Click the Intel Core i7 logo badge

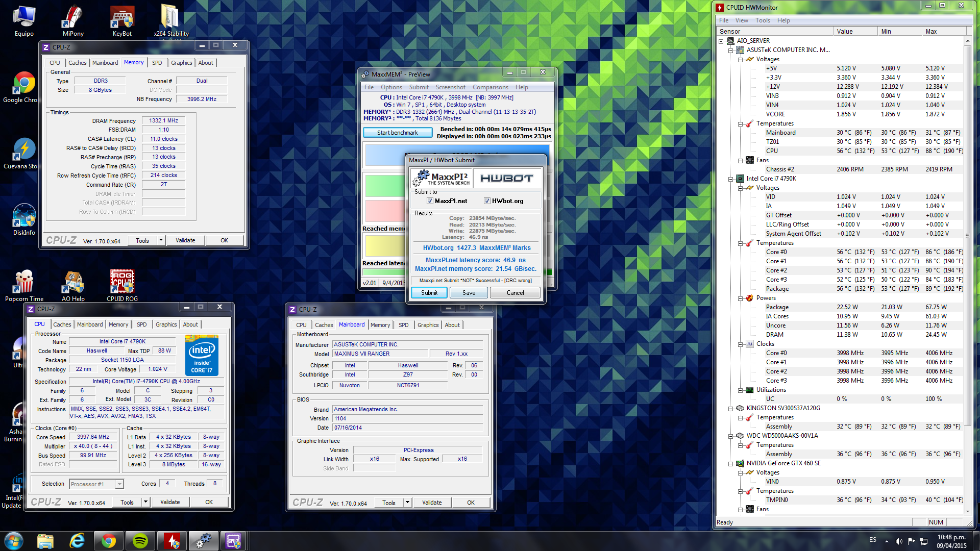coord(202,356)
